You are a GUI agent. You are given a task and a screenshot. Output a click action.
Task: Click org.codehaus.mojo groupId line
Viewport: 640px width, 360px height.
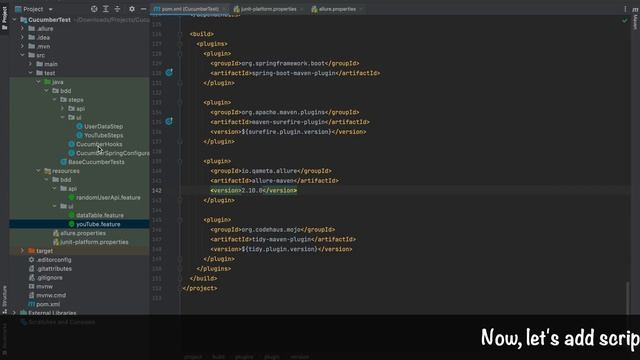273,230
